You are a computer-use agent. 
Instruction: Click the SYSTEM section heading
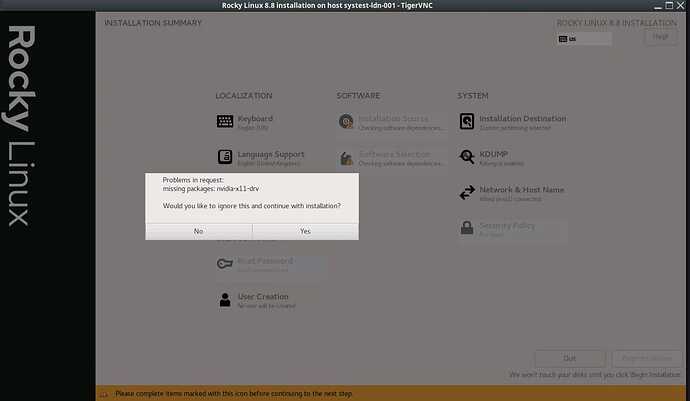coord(473,96)
